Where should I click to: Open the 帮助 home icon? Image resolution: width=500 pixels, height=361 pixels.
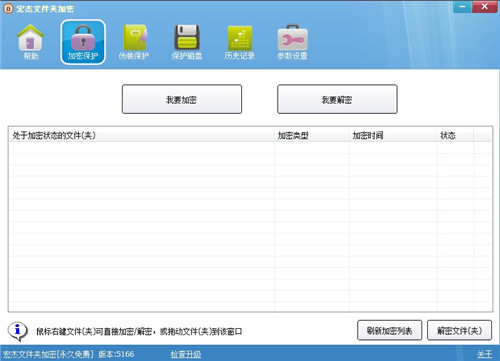point(31,42)
